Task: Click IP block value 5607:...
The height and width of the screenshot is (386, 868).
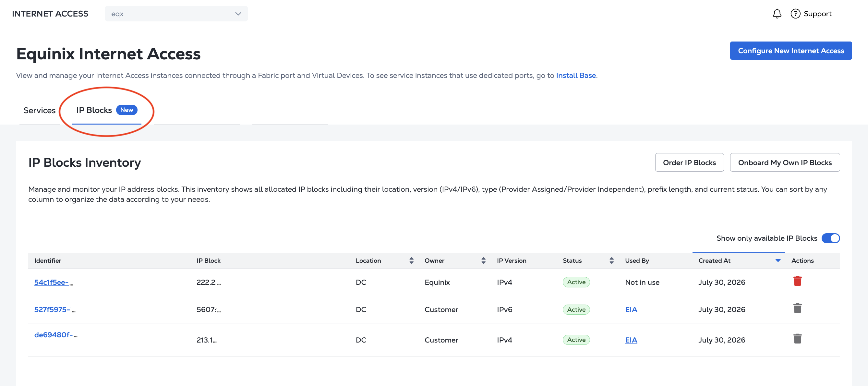Action: click(208, 309)
